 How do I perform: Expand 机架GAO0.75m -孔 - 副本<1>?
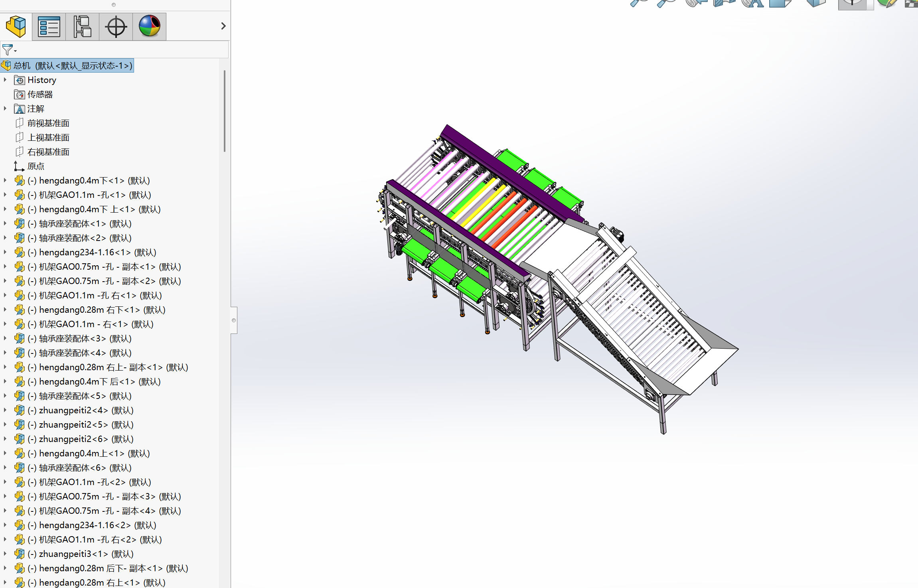5,266
